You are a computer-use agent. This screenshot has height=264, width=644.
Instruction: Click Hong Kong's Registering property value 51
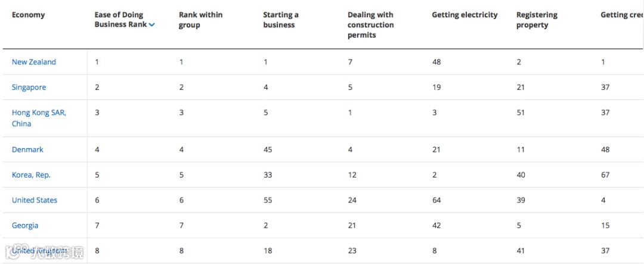tap(521, 113)
